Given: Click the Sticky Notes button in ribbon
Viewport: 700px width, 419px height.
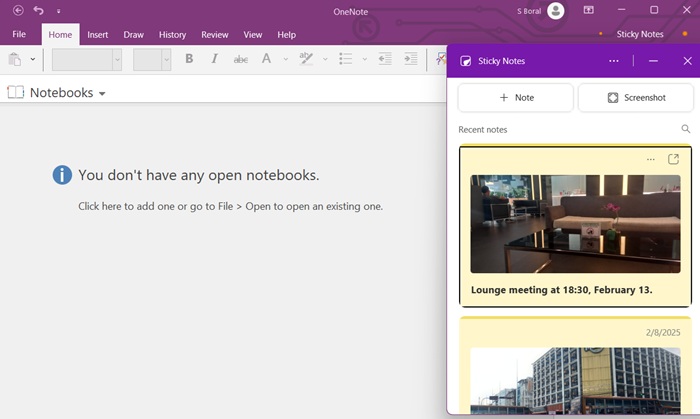Looking at the screenshot, I should coord(640,34).
